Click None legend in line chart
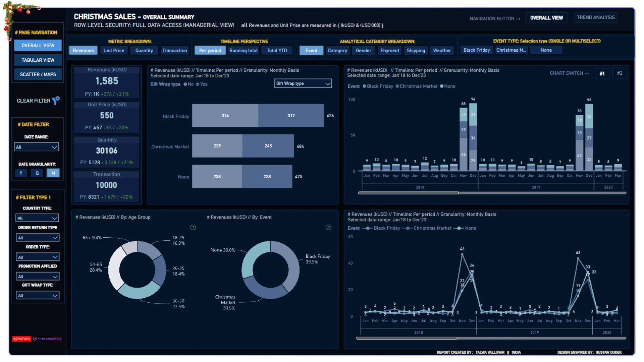The image size is (644, 362). point(465,228)
